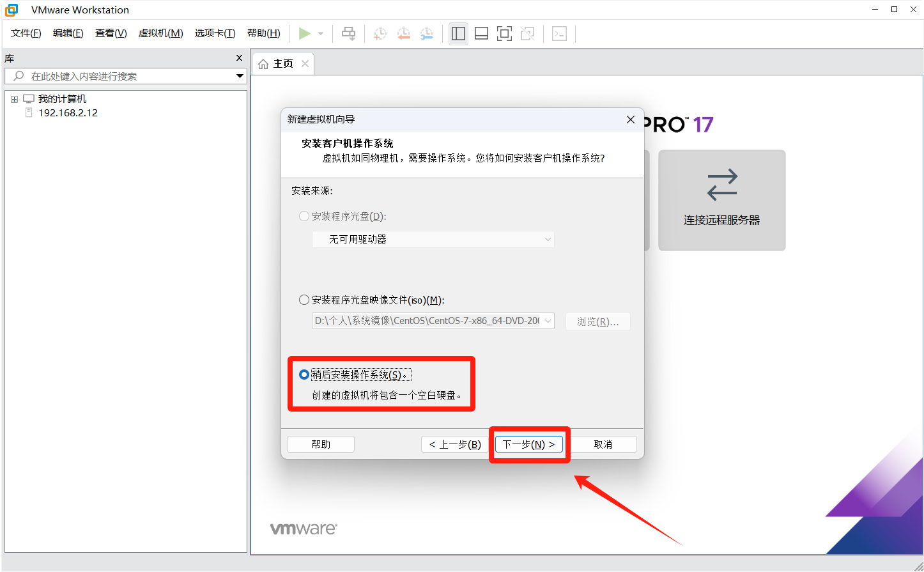The image size is (924, 572).
Task: Click the 下一步(N) button
Action: [x=528, y=444]
